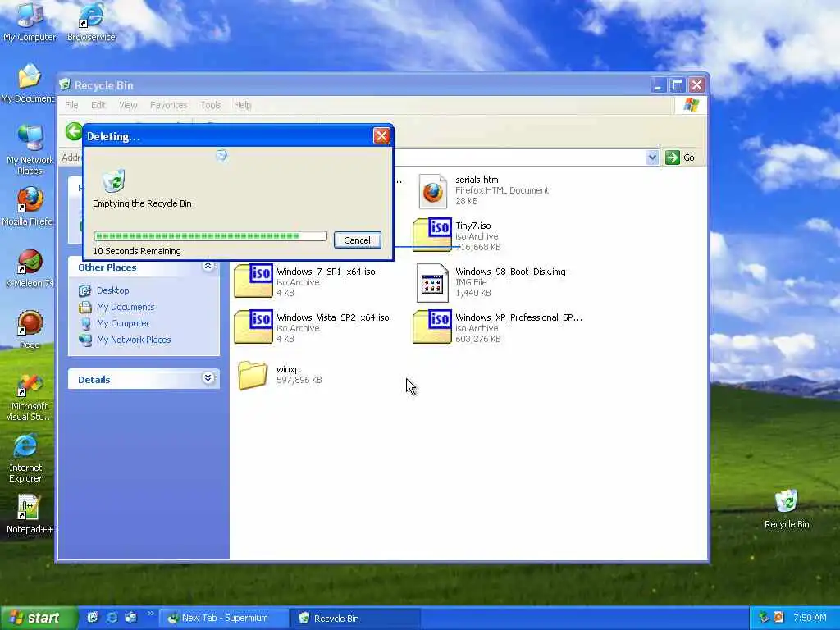Click the Windows_98_Boot_Disk.img file name
Image resolution: width=840 pixels, height=630 pixels.
(x=510, y=272)
